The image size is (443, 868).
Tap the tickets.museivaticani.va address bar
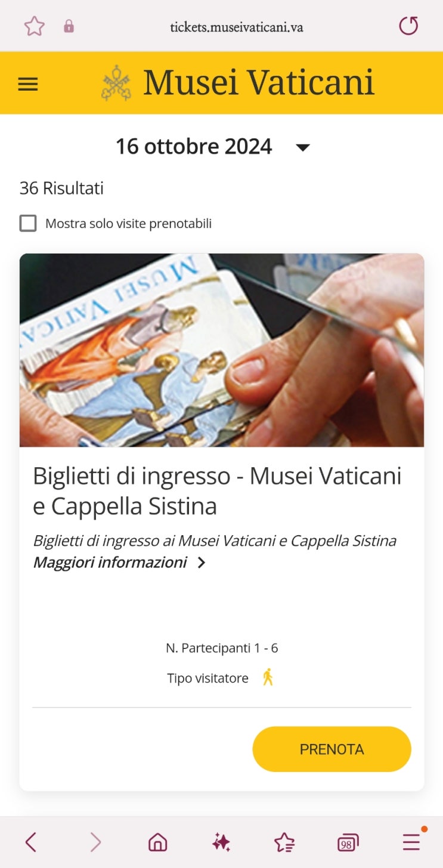coord(237,27)
